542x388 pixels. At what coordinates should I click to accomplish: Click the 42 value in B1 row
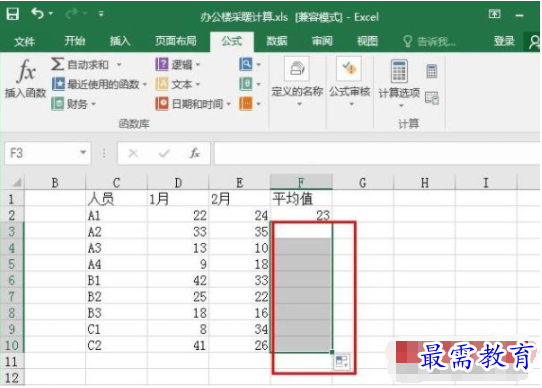(x=178, y=280)
